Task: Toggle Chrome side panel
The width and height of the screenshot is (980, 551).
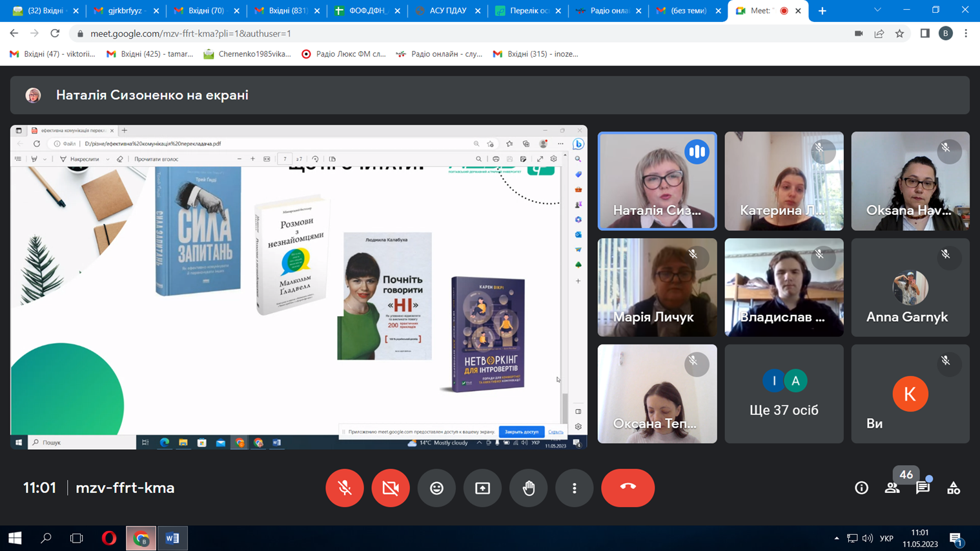Action: (925, 34)
